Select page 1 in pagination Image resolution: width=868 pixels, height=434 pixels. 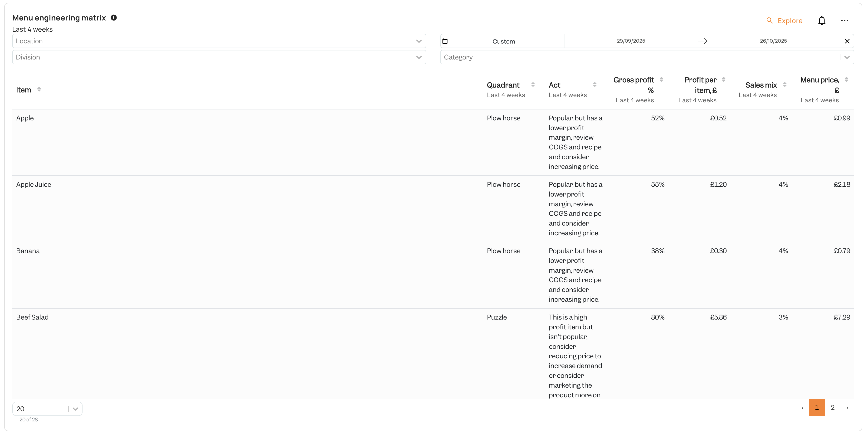[x=817, y=407]
